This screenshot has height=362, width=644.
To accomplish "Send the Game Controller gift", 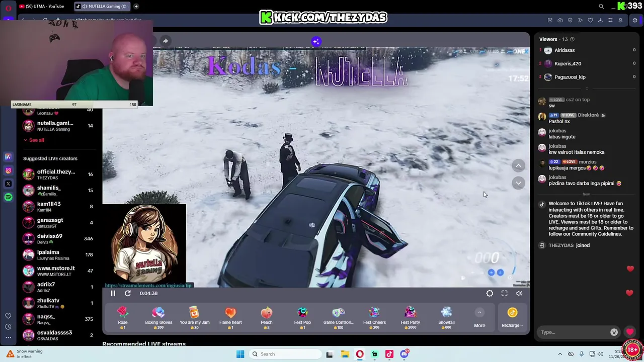I will [x=338, y=318].
